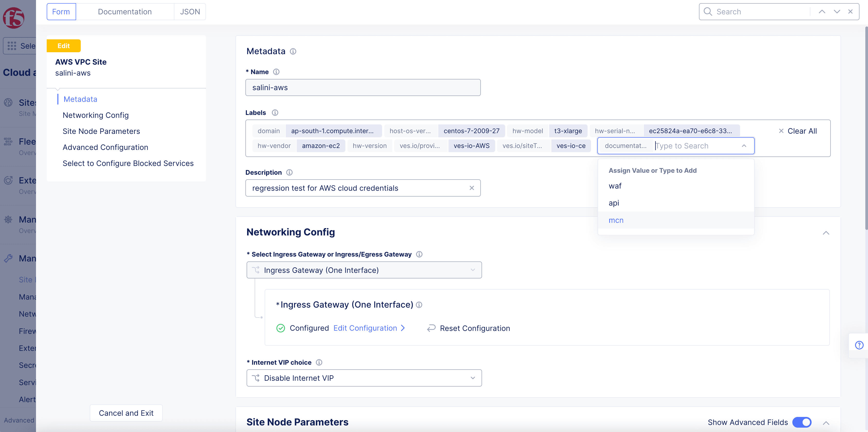868x432 pixels.
Task: Toggle Show Advanced Fields switch
Action: point(802,422)
